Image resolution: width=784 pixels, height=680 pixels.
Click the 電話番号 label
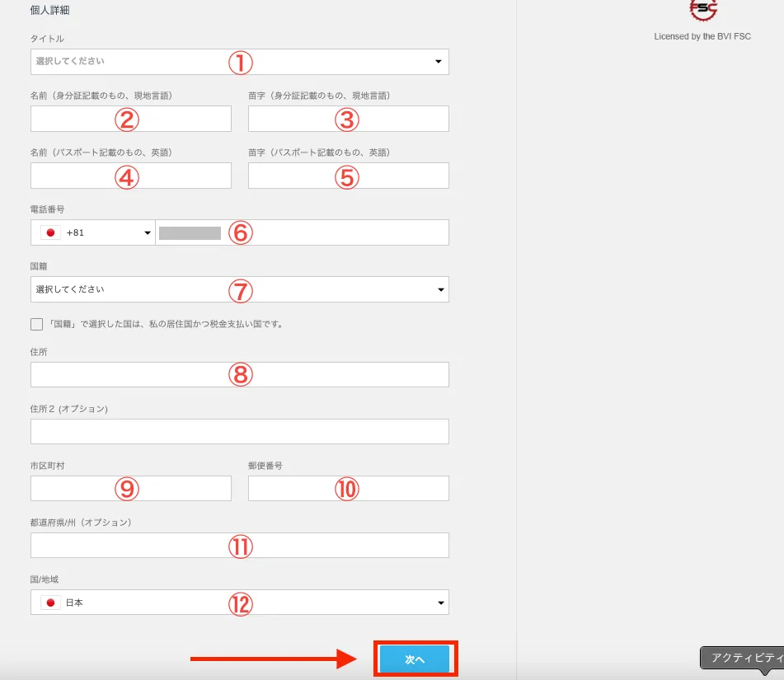click(47, 209)
